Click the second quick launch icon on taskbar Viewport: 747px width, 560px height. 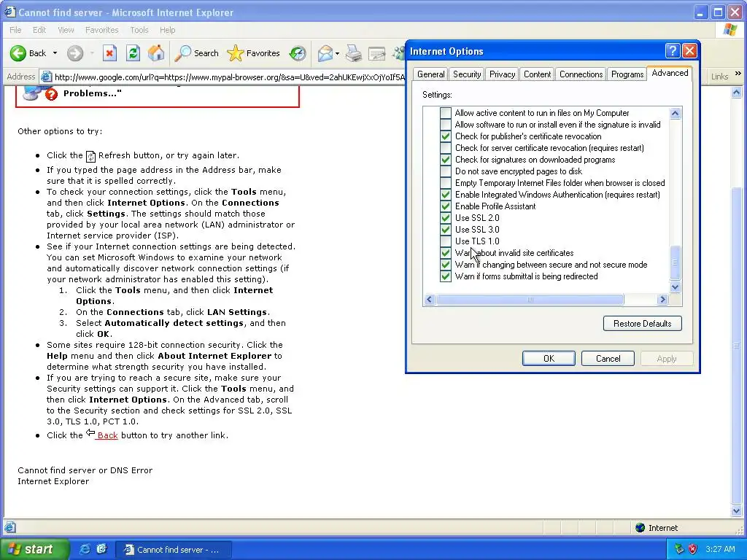(101, 549)
